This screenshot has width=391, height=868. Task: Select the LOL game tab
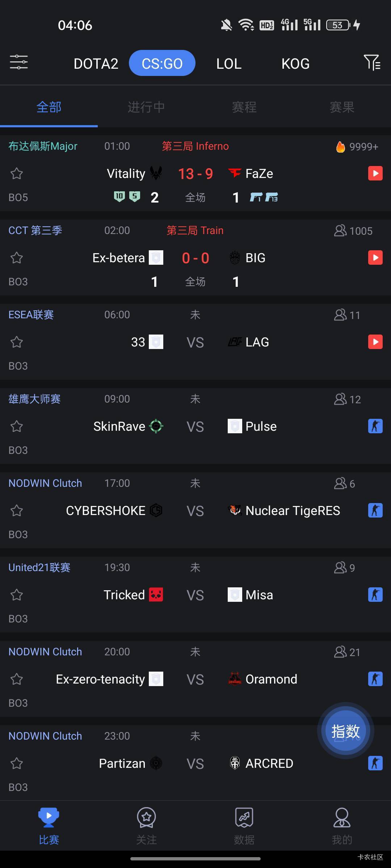[229, 64]
